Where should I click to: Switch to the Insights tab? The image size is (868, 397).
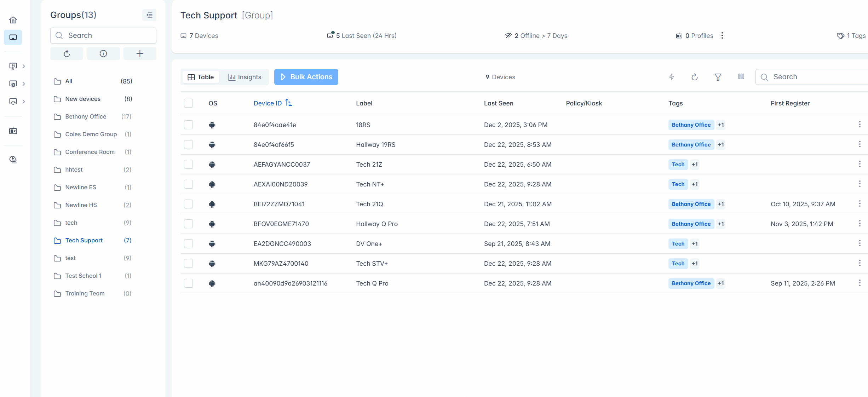coord(245,77)
